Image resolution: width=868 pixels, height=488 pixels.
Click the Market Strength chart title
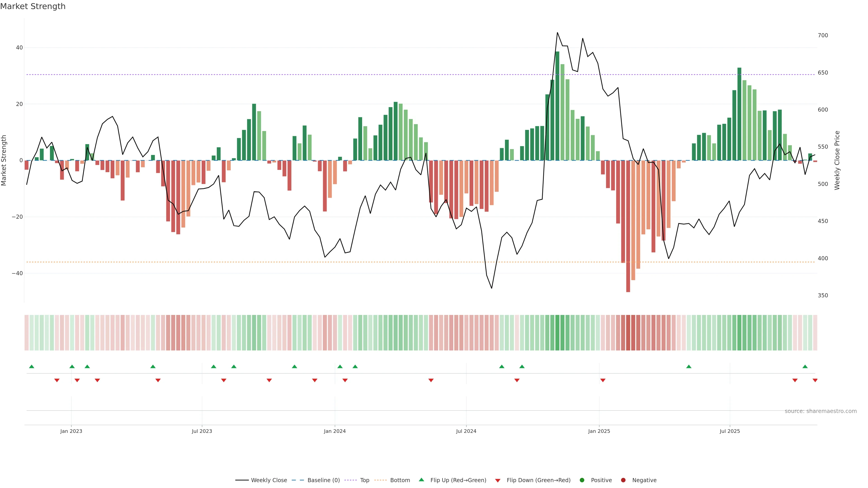pyautogui.click(x=33, y=6)
